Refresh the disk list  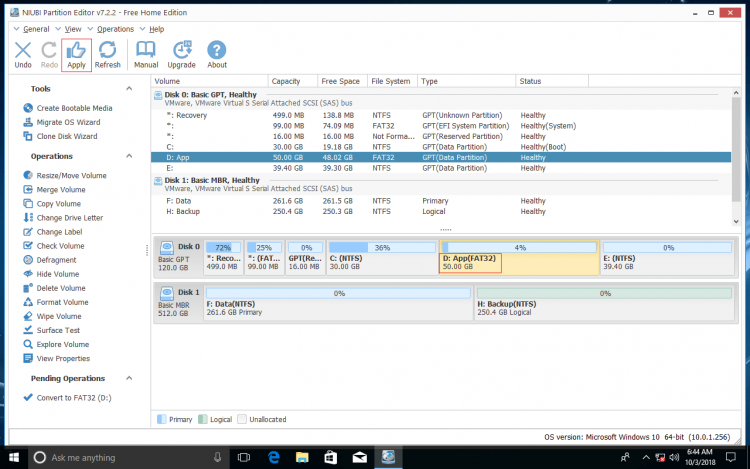tap(108, 55)
